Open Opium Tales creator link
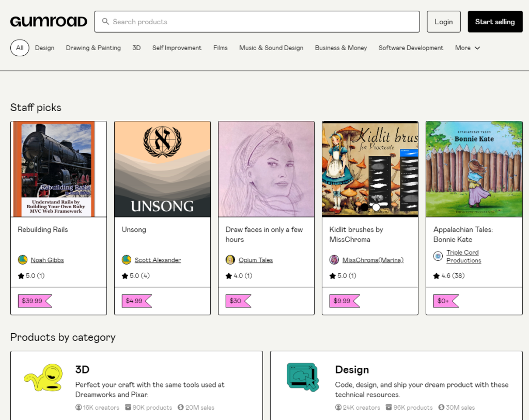 (x=255, y=260)
